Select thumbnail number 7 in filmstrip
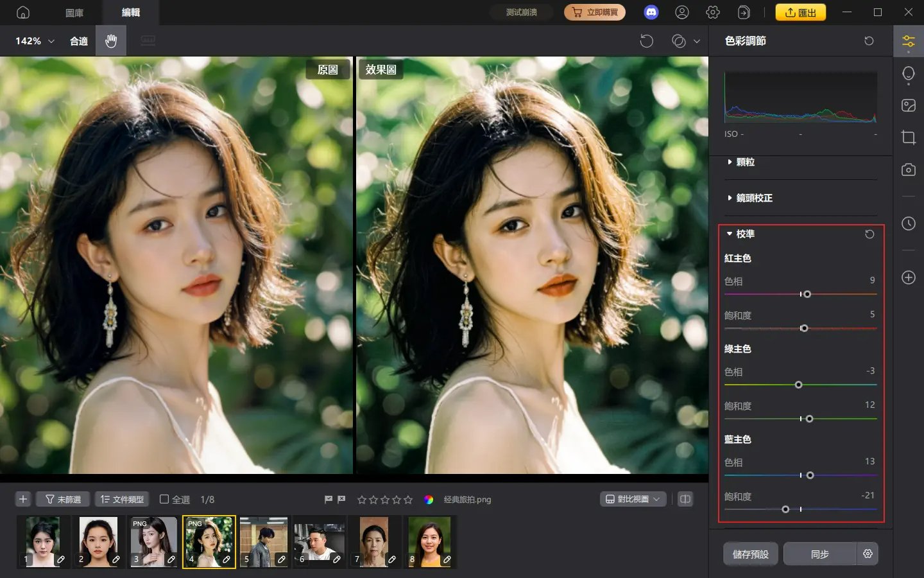The height and width of the screenshot is (578, 924). pos(374,541)
